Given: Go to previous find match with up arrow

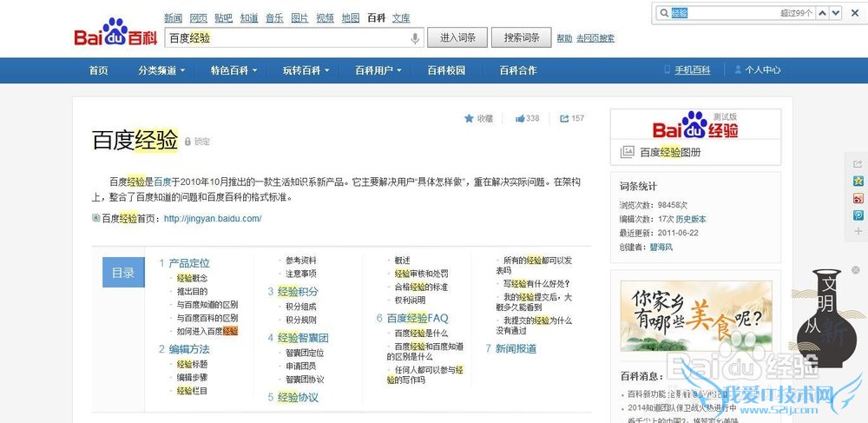Looking at the screenshot, I should coord(823,13).
